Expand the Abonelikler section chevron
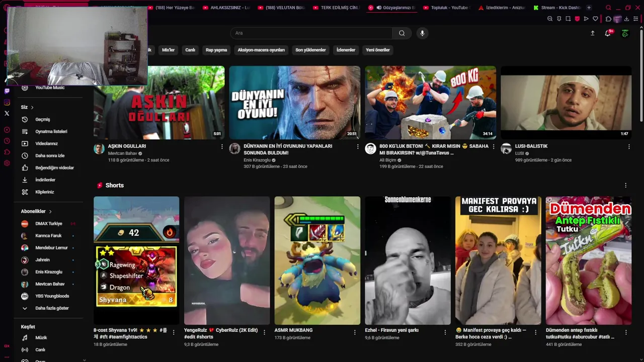644x362 pixels. [50, 212]
